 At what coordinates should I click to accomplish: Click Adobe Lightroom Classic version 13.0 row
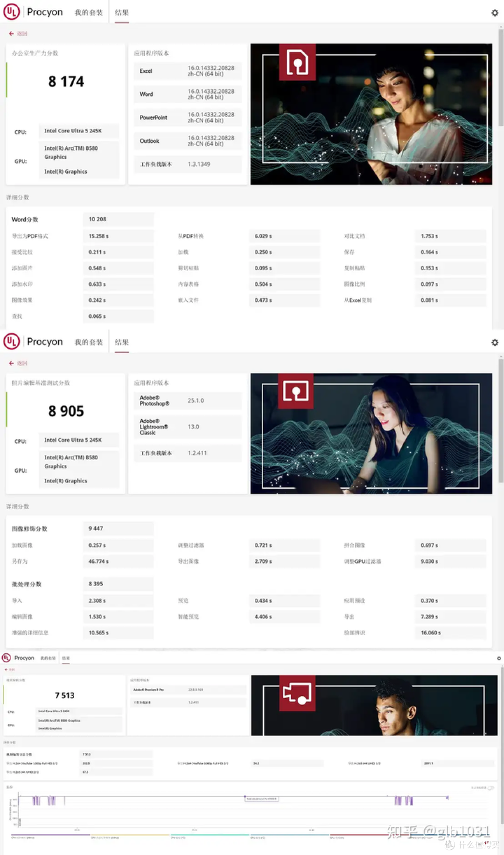188,427
